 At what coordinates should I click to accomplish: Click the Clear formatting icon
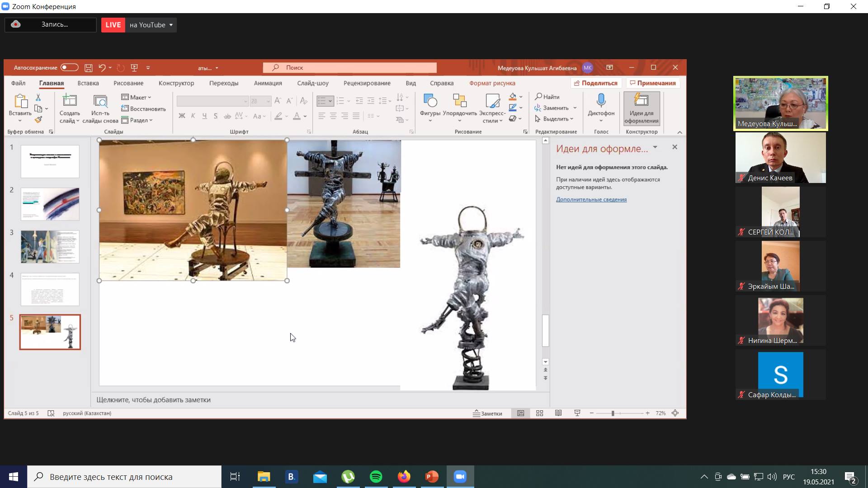pos(304,101)
